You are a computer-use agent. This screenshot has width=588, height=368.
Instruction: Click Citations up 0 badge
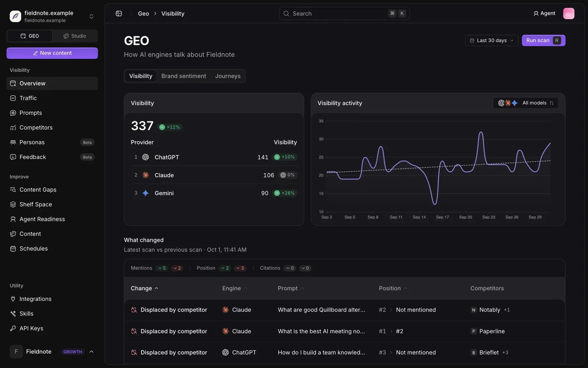click(x=290, y=268)
